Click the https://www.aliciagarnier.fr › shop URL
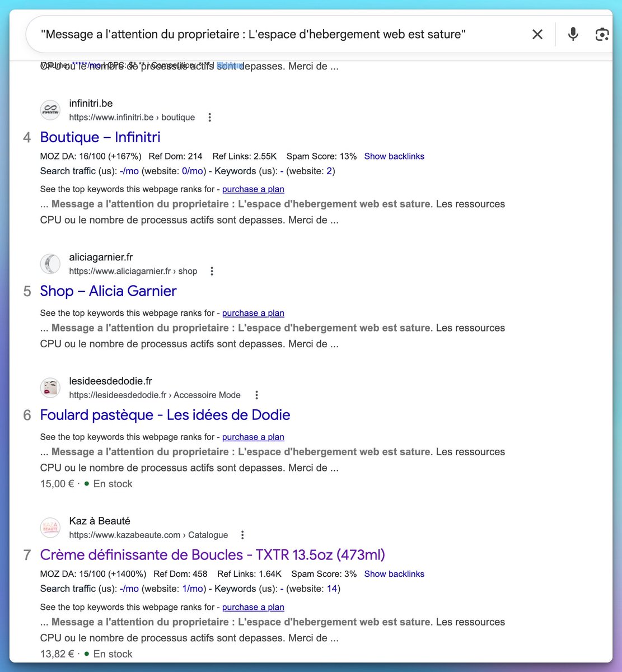The width and height of the screenshot is (622, 672). click(x=133, y=271)
